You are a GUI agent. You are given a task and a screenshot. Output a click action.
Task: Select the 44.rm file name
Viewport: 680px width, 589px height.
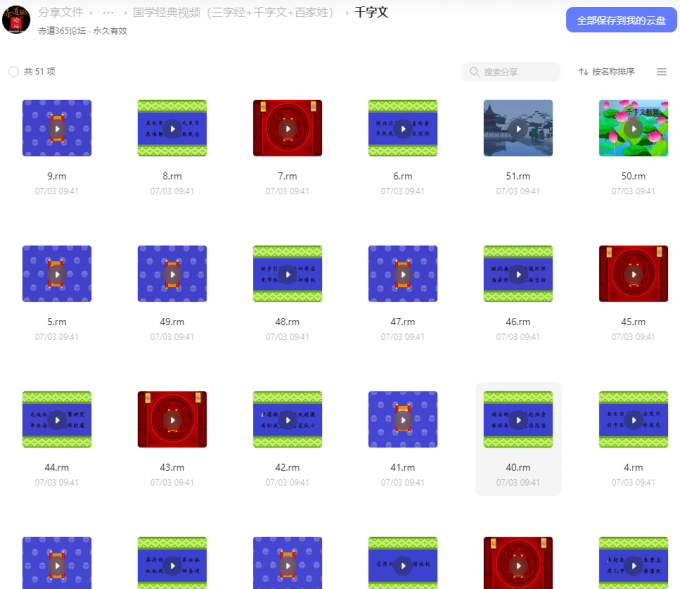(57, 468)
